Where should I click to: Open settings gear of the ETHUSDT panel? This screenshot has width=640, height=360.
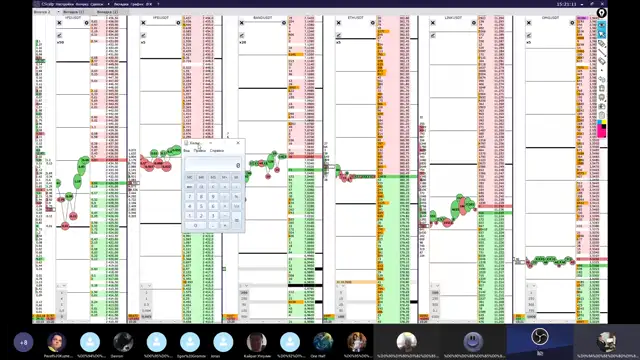(x=372, y=23)
